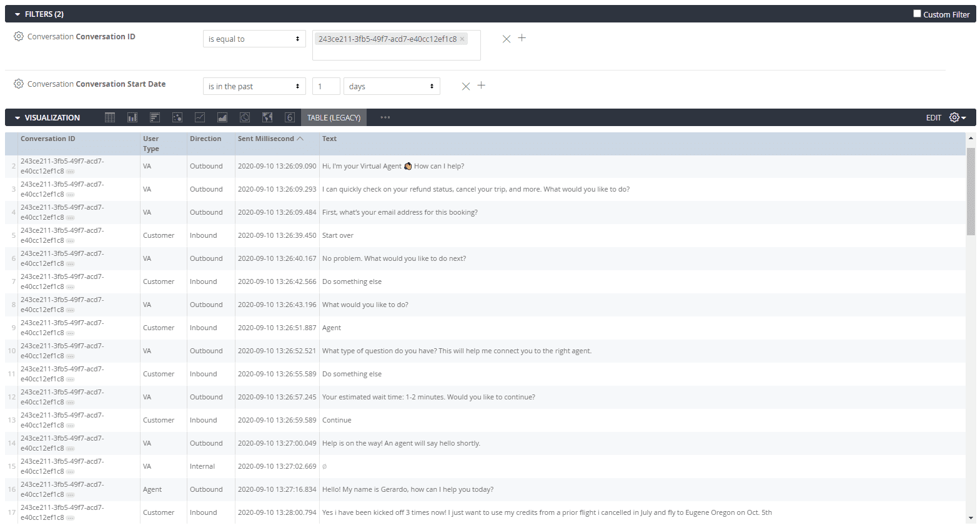Enable the Custom Filter checkbox
The width and height of the screenshot is (980, 528).
[917, 14]
